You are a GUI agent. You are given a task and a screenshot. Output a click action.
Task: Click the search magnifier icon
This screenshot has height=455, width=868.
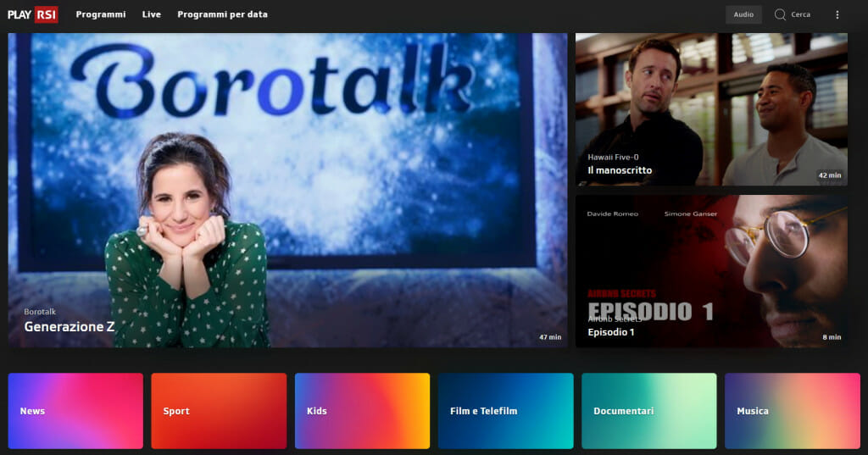pos(780,14)
